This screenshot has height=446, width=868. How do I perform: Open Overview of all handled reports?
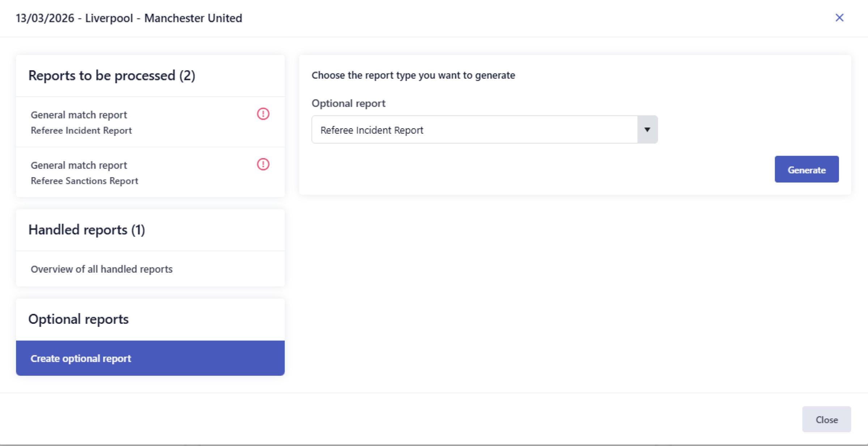102,269
